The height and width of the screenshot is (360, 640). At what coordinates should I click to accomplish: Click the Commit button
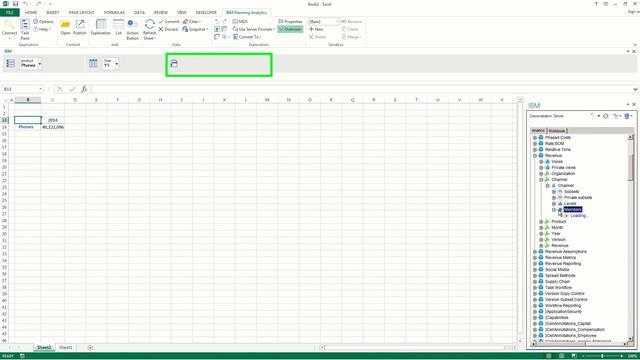(169, 22)
